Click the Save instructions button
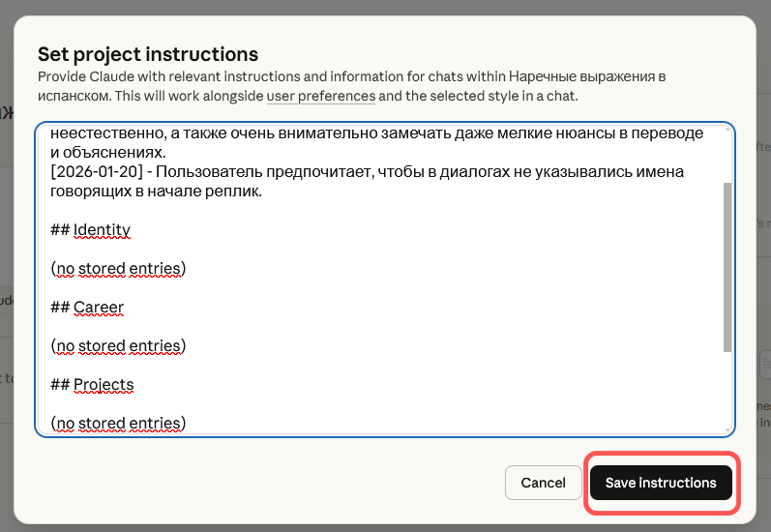The image size is (771, 532). click(661, 483)
